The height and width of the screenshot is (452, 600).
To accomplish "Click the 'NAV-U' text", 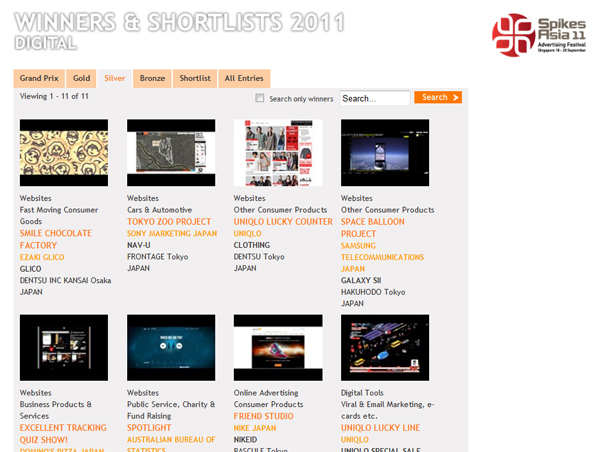I will [139, 245].
